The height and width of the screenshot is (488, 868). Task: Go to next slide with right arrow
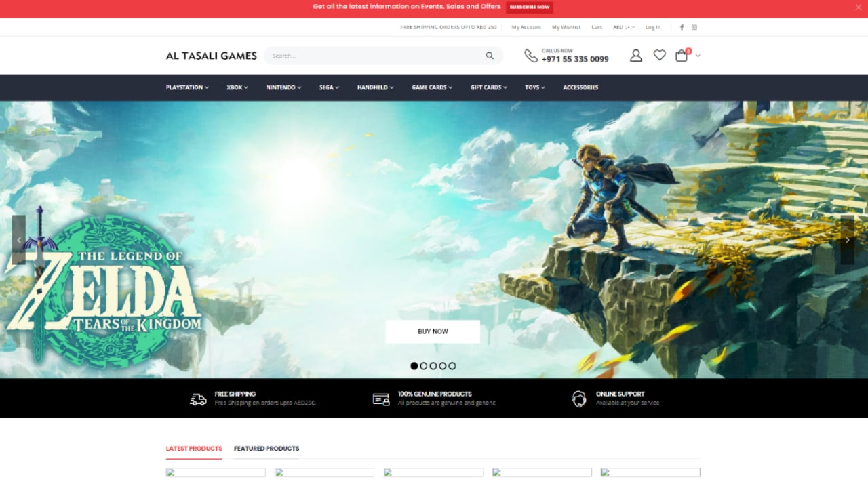[847, 240]
